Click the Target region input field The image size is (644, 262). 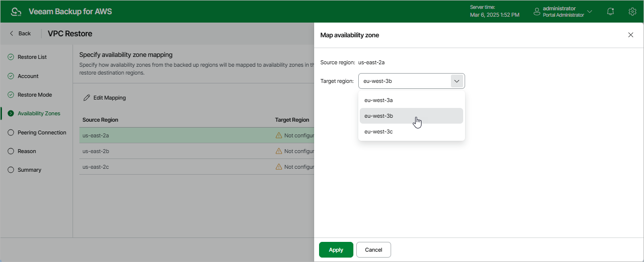404,81
